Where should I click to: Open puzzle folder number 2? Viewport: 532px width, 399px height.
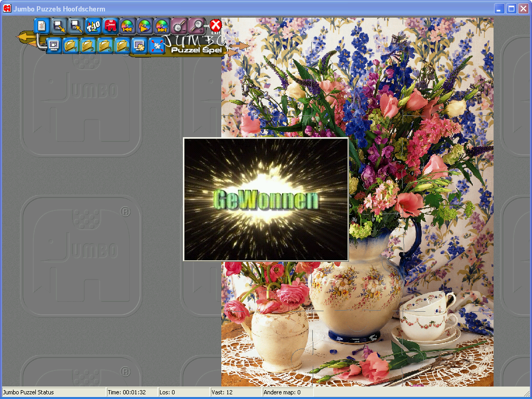click(x=88, y=45)
